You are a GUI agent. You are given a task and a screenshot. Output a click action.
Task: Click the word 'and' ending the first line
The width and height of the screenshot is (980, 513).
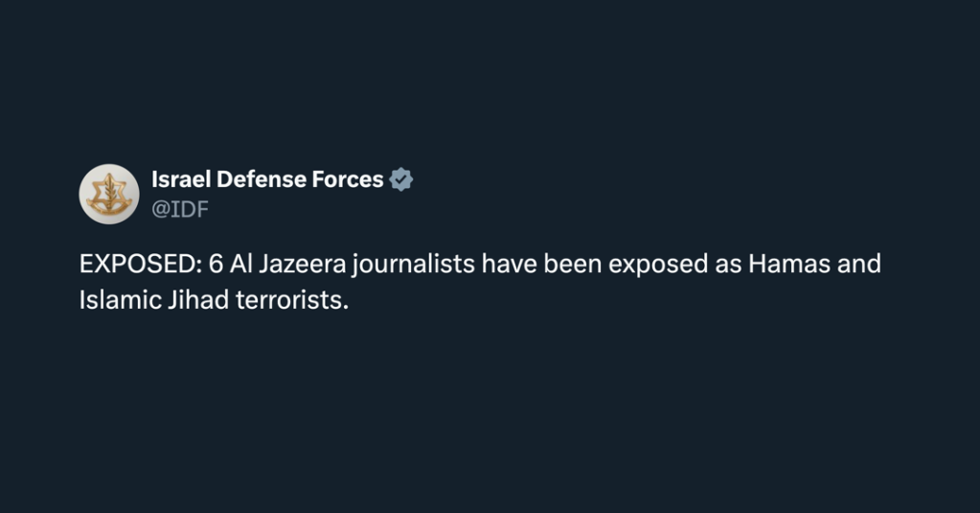click(860, 265)
